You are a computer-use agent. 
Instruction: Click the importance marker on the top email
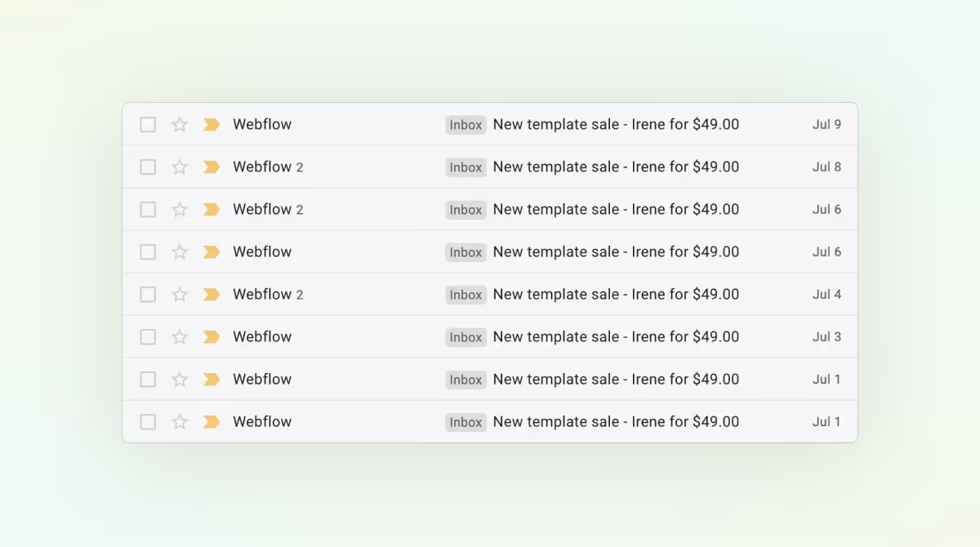[211, 124]
